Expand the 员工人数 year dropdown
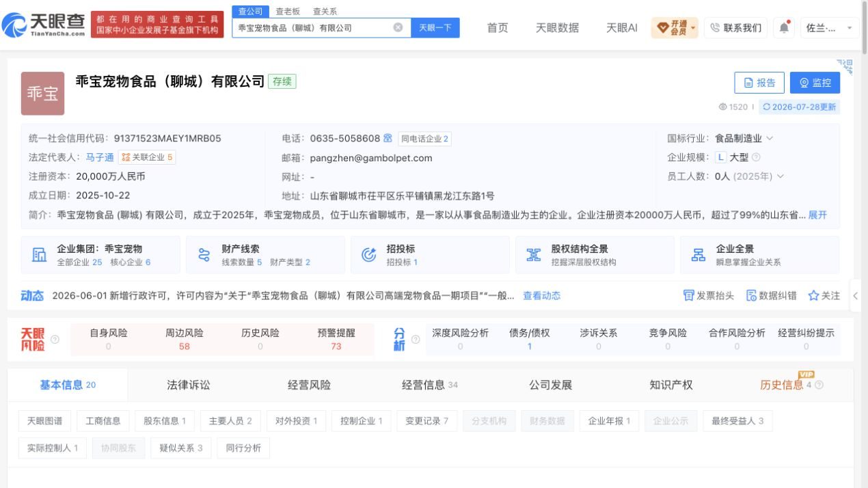 tap(780, 176)
